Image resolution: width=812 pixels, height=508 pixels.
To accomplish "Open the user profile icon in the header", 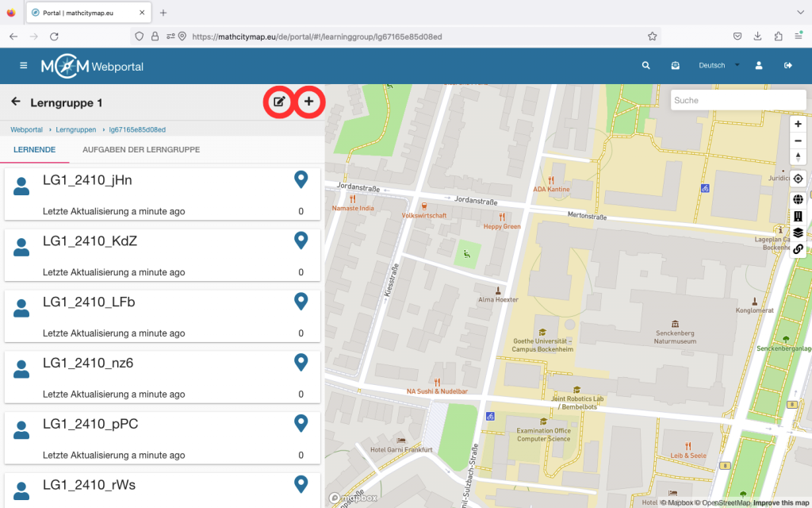I will pos(759,66).
